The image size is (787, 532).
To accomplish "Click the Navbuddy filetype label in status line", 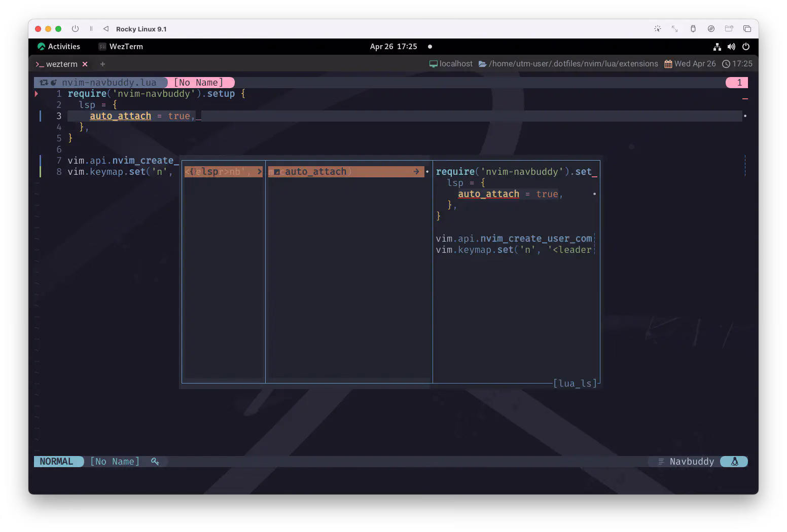I will [x=692, y=462].
